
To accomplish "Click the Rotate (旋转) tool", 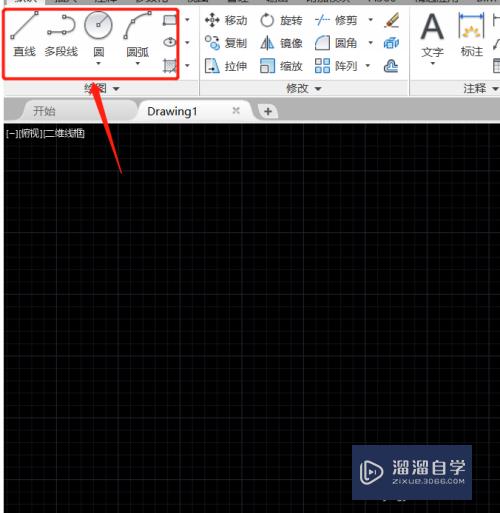I will [281, 20].
